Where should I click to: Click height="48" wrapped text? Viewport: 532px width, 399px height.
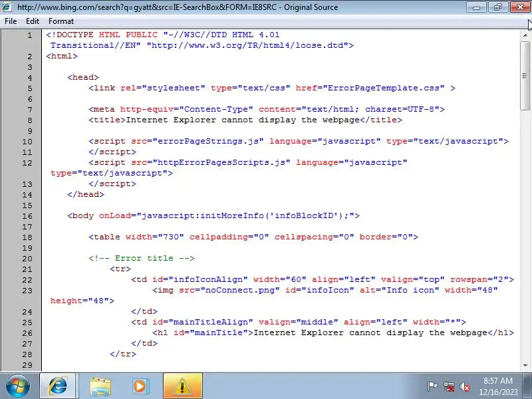coord(80,301)
